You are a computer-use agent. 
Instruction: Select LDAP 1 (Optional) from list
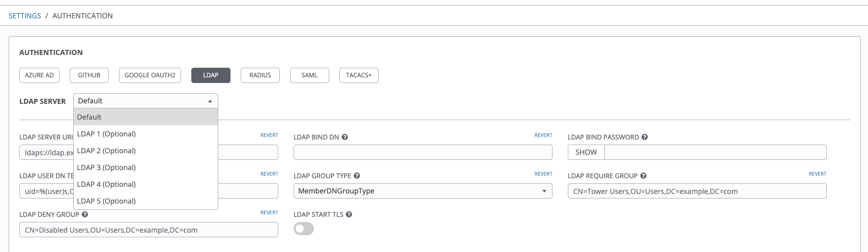pos(106,134)
